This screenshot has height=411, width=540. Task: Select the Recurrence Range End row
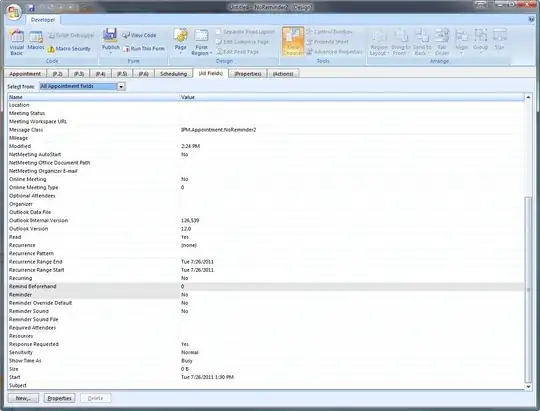click(266, 261)
